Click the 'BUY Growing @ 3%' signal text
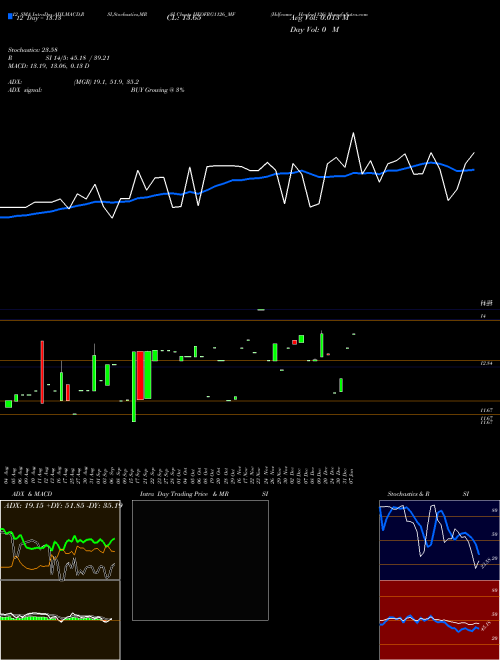 [157, 90]
